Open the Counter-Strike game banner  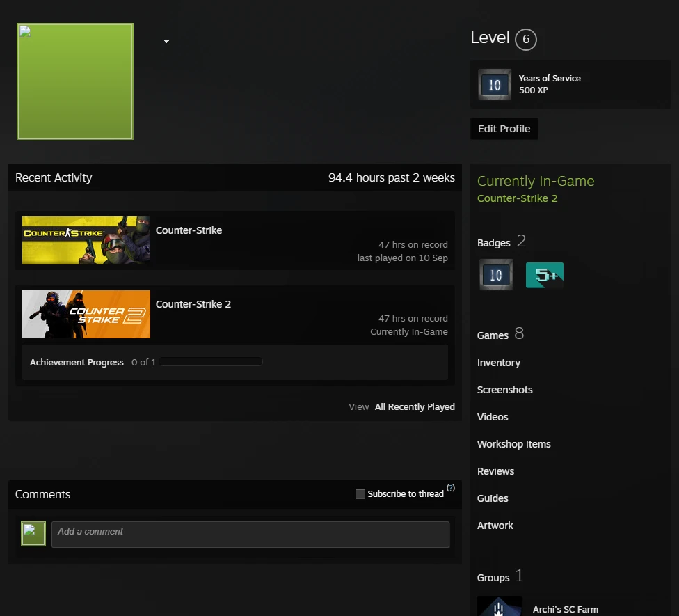(86, 240)
